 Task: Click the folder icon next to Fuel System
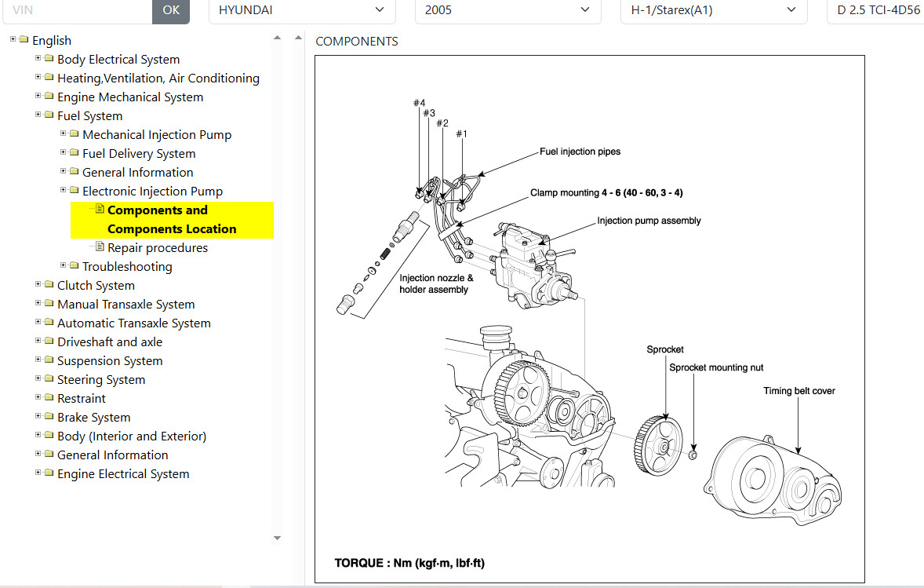[49, 115]
